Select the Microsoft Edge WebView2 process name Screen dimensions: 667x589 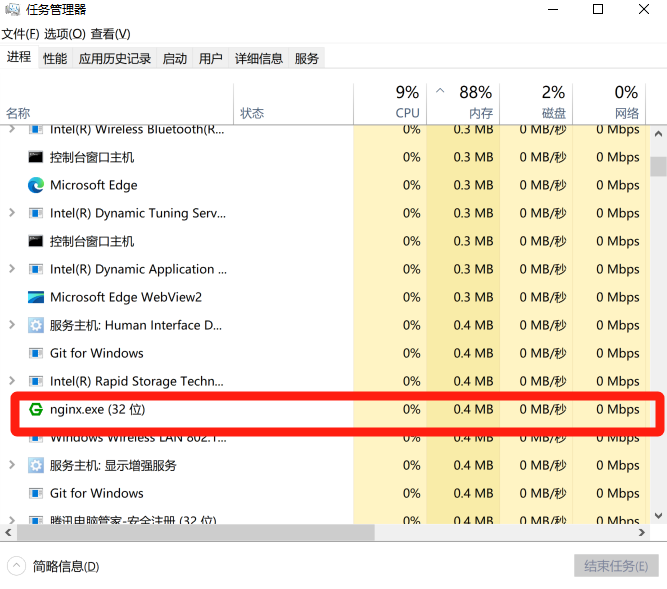[x=126, y=297]
